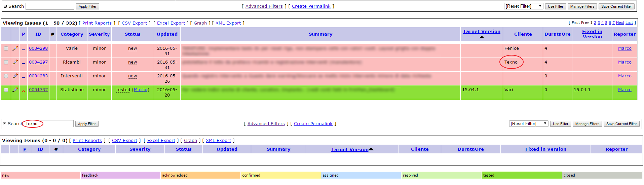Check the box for issue 0001337
This screenshot has width=644, height=185.
coord(6,90)
